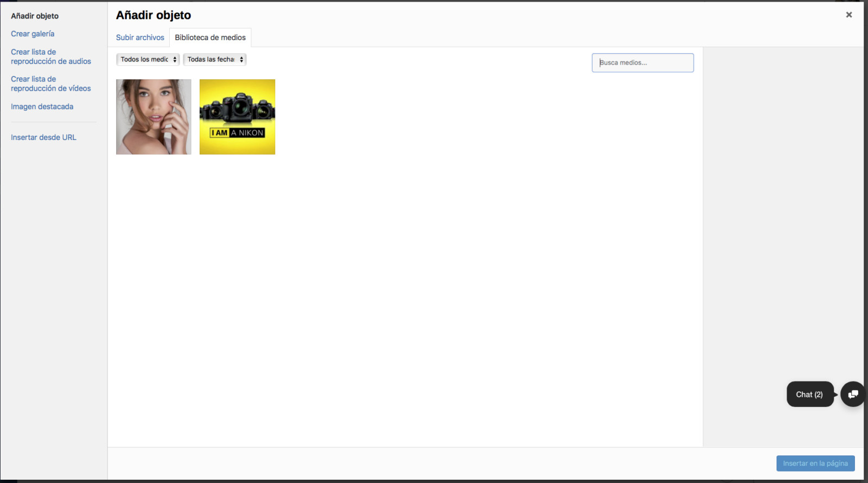Image resolution: width=868 pixels, height=483 pixels.
Task: Switch to the Subir archivos tab
Action: point(140,37)
